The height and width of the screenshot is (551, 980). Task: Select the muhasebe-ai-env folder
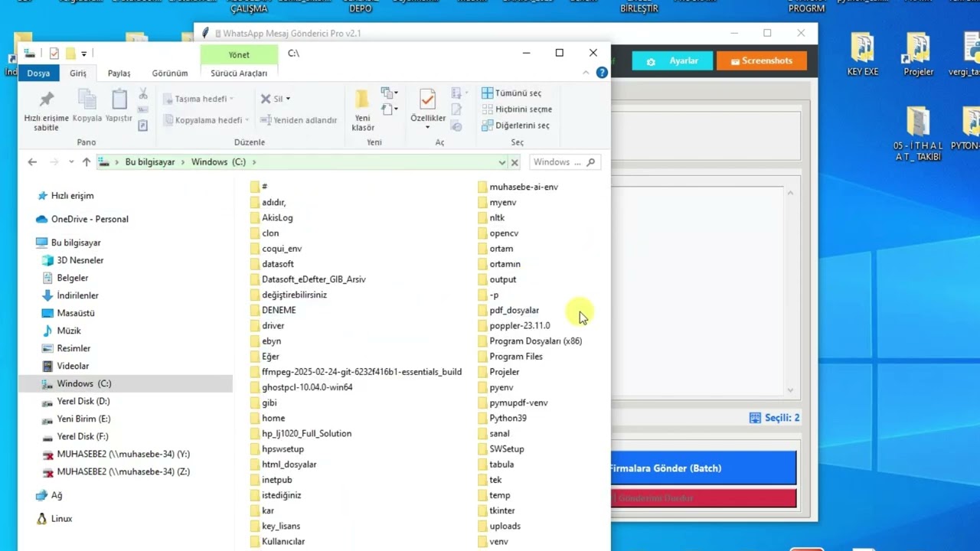point(518,187)
